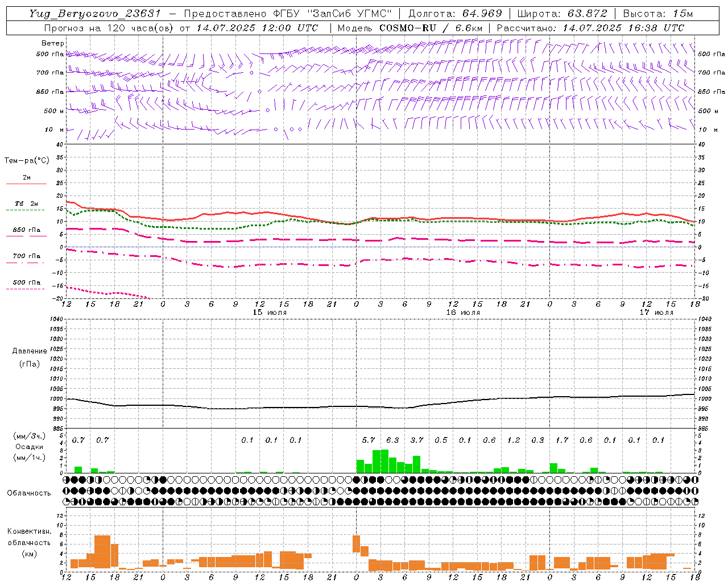Screen dimensions: 728x582
Task: Select forecast start time 14.07.2025 12:00 UTC
Action: tap(257, 28)
